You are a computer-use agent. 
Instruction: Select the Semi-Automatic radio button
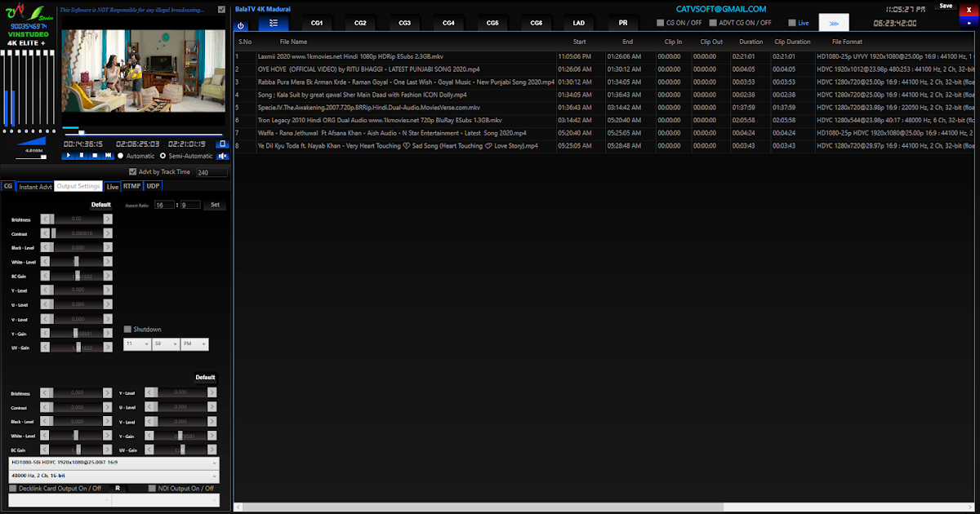[163, 156]
